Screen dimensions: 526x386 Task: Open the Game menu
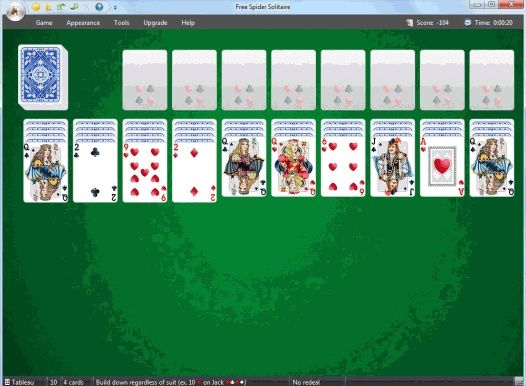44,23
